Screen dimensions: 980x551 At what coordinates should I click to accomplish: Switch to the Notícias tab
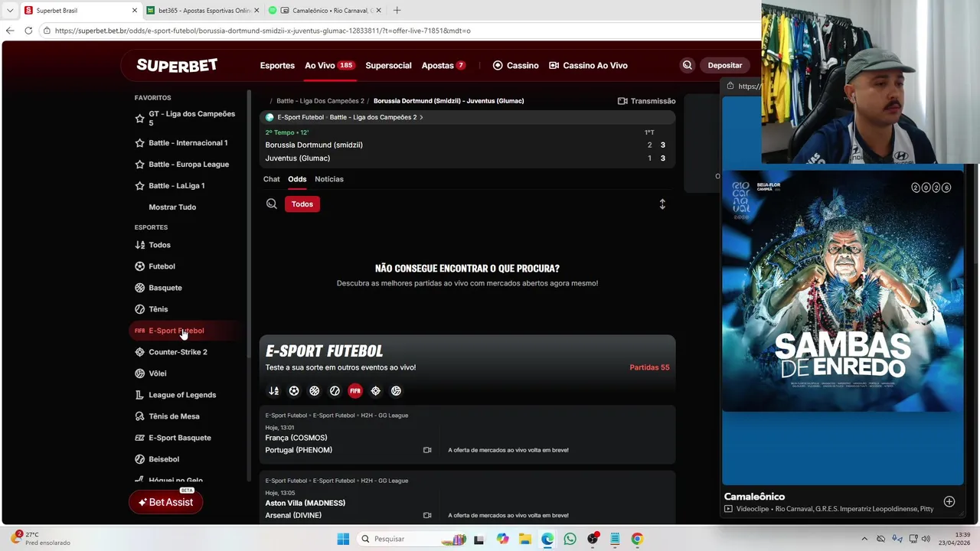[x=329, y=179]
